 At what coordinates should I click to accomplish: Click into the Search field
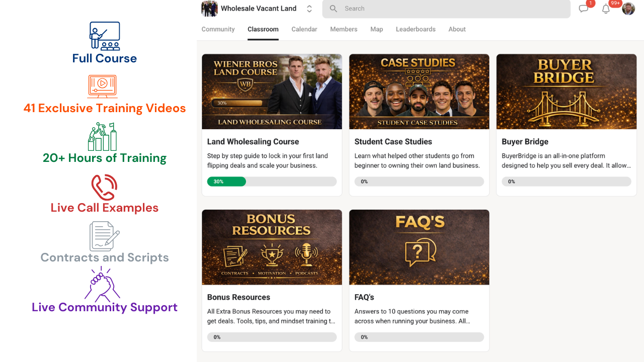tap(446, 9)
